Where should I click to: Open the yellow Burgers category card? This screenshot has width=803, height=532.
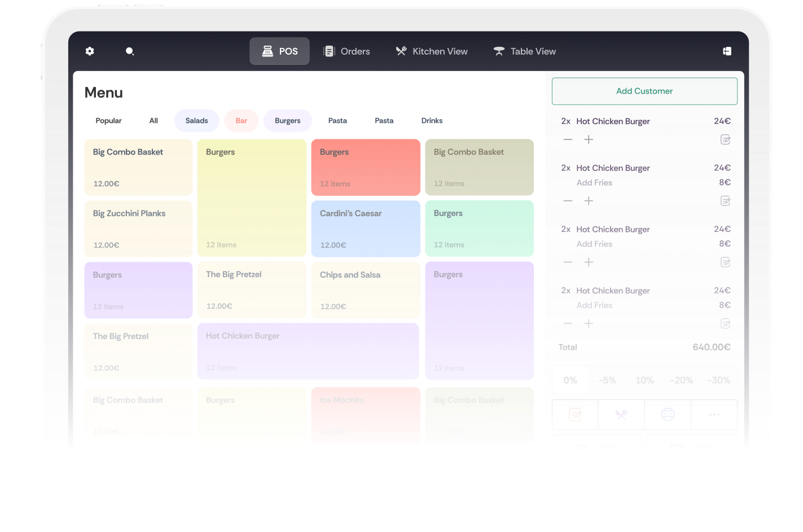click(252, 198)
